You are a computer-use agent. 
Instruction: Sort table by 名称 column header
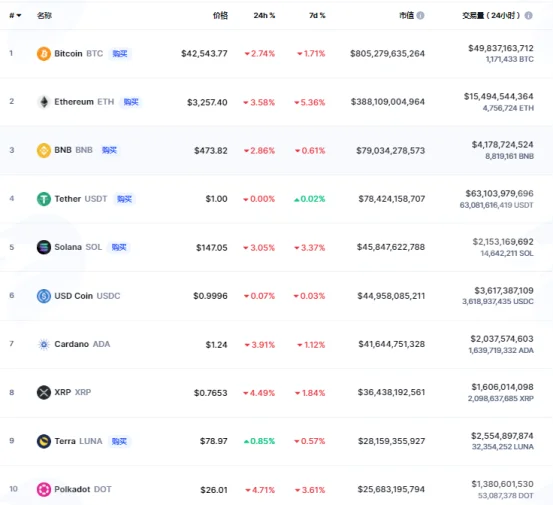[45, 16]
